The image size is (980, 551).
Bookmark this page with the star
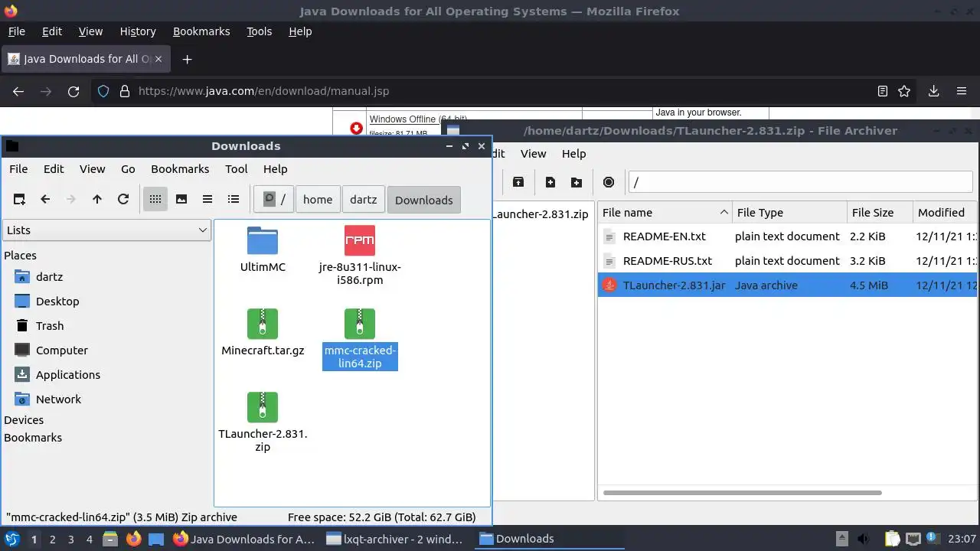coord(904,91)
